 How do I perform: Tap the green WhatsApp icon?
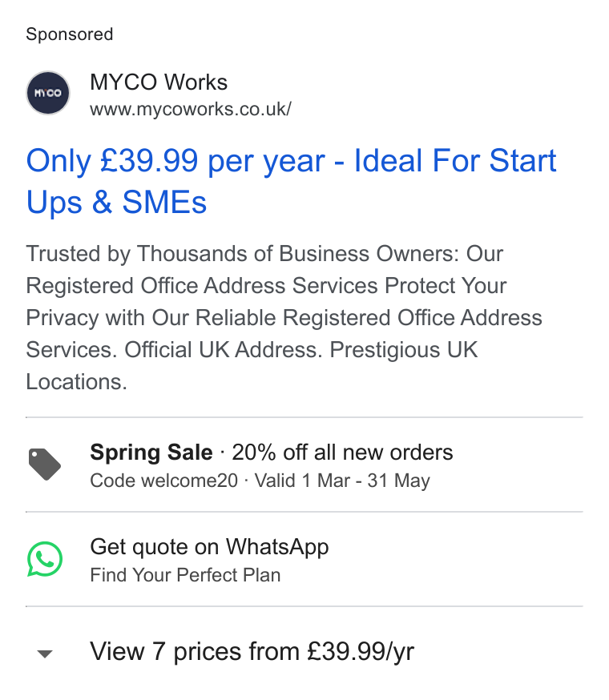(x=45, y=559)
